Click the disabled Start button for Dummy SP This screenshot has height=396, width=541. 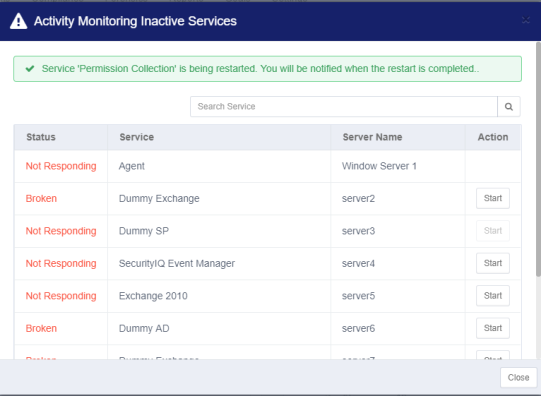coord(493,231)
